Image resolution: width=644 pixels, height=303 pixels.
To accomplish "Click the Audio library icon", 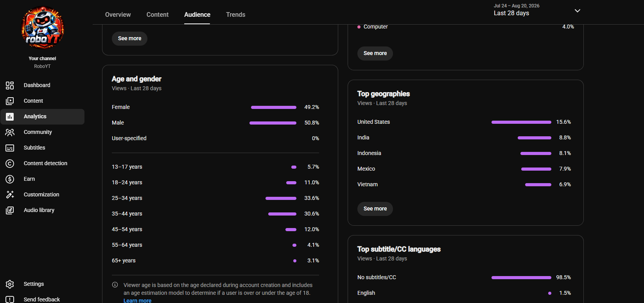I will (x=10, y=210).
